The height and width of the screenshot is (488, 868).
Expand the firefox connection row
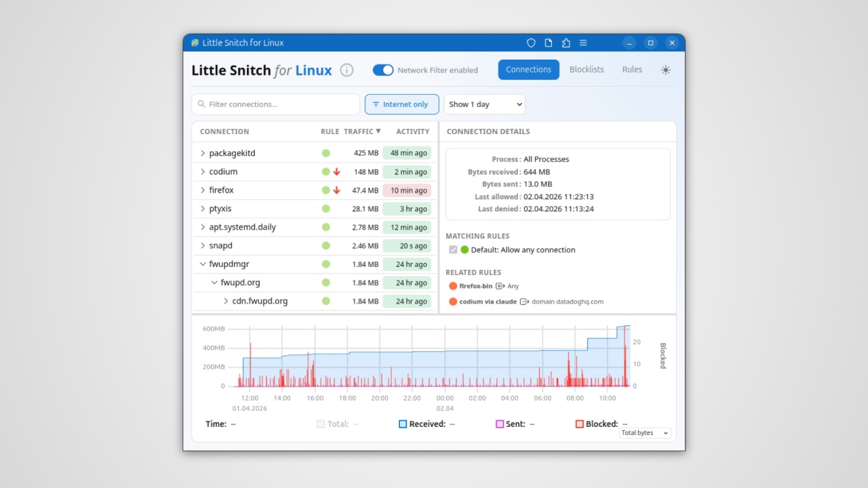203,190
